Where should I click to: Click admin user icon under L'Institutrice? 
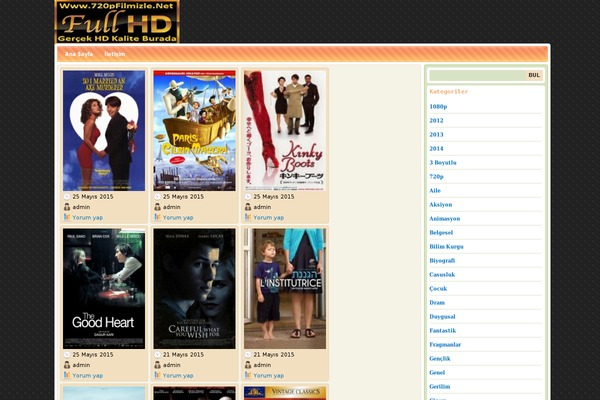coord(248,365)
